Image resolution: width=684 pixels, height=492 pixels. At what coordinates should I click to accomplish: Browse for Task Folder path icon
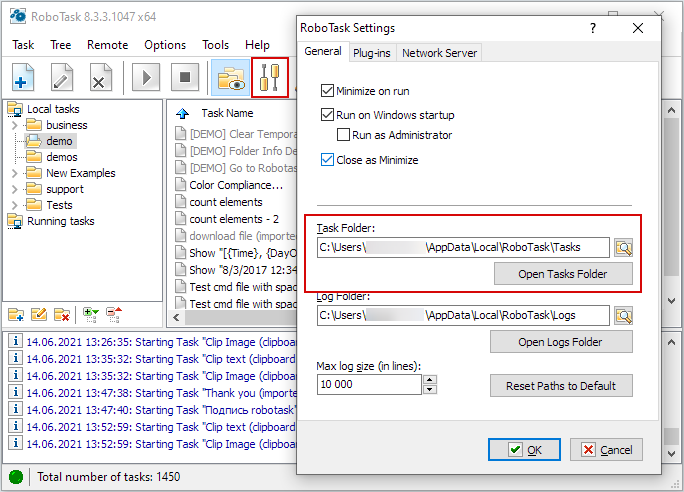click(624, 248)
